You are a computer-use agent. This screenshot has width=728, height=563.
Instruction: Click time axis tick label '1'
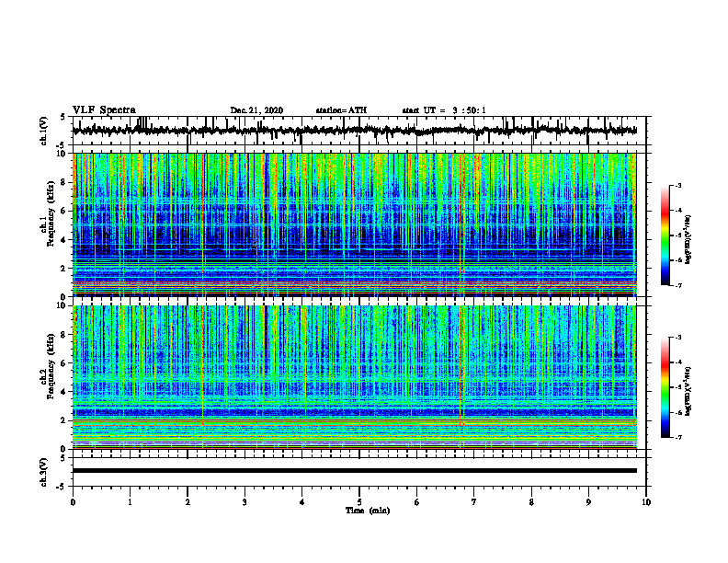pos(130,502)
